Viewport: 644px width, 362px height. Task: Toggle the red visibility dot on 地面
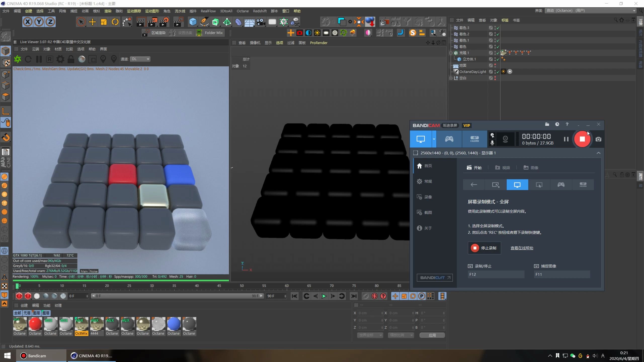coord(495,65)
